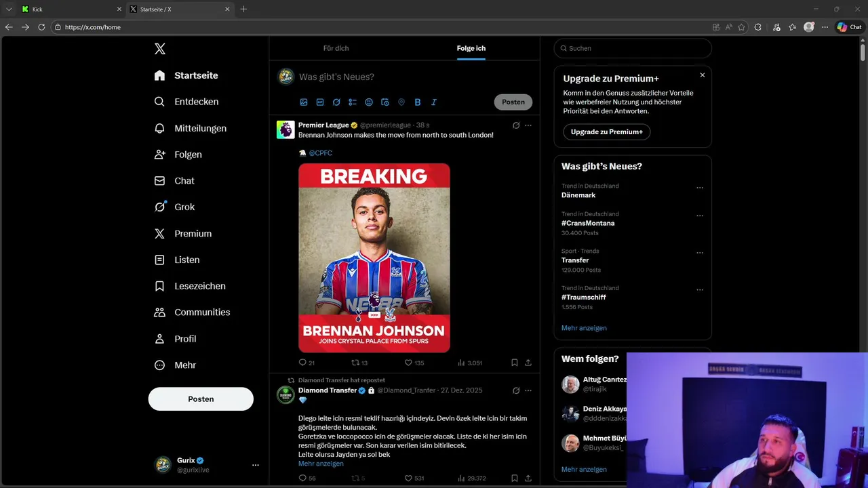Screen dimensions: 868x488
Task: Click the X logo in the sidebar
Action: 160,49
